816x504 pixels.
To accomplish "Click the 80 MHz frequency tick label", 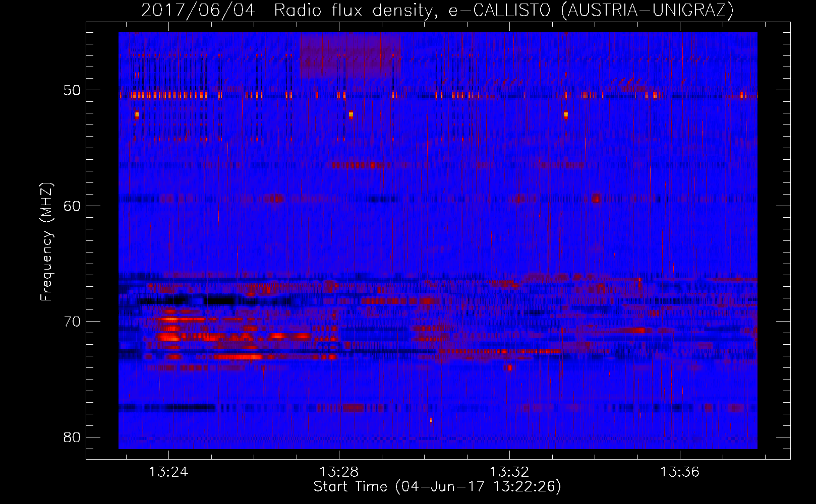I will pos(72,437).
